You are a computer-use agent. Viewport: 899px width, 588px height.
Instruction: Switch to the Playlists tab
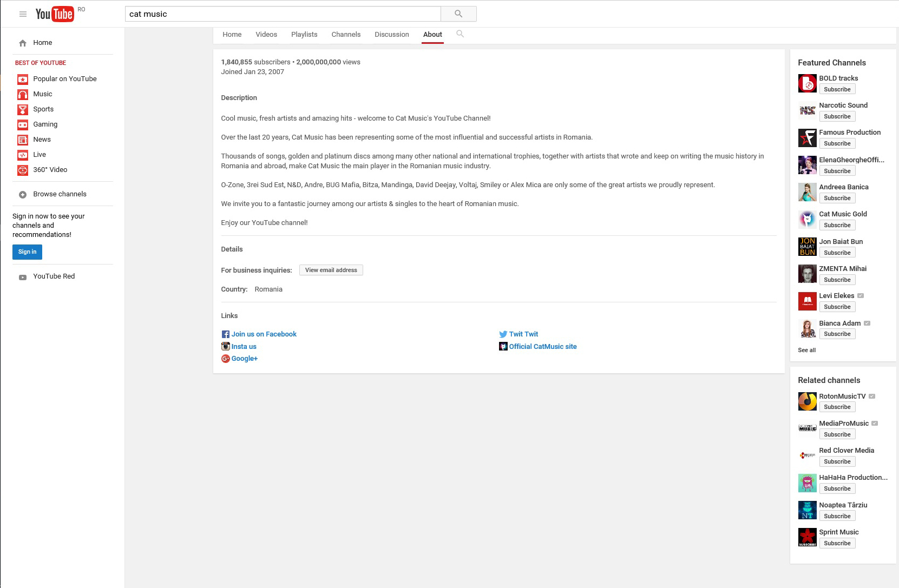tap(304, 35)
